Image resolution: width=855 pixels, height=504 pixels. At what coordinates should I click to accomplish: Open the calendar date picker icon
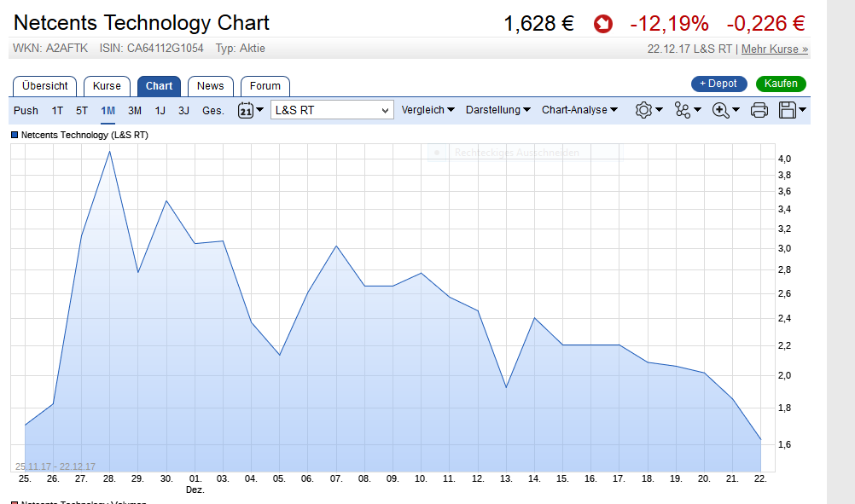tap(246, 110)
